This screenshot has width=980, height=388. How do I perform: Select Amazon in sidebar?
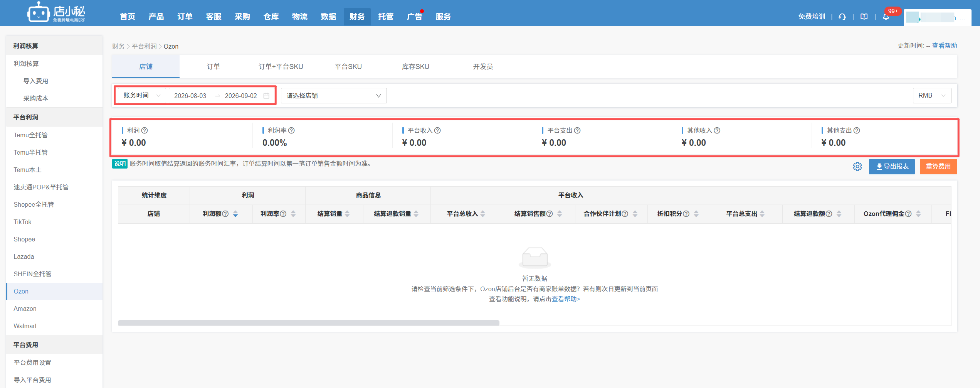point(54,309)
